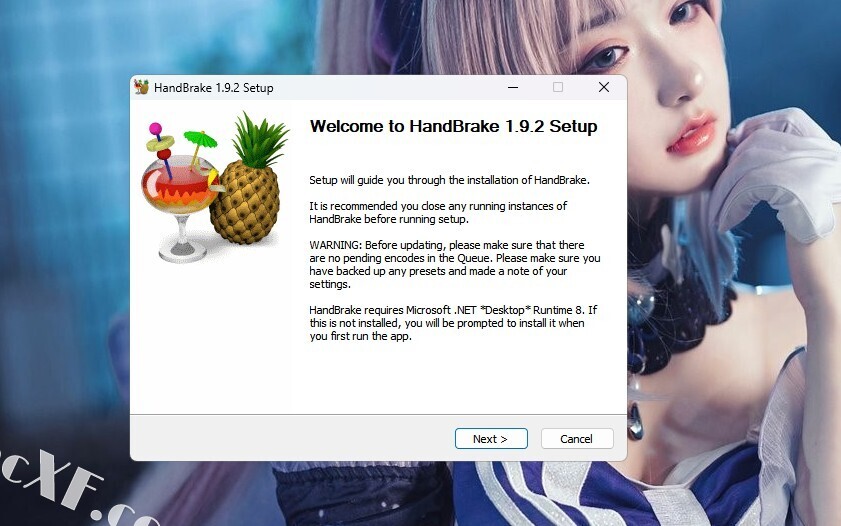This screenshot has width=841, height=526.
Task: Click the grayed-out maximize button
Action: click(558, 87)
